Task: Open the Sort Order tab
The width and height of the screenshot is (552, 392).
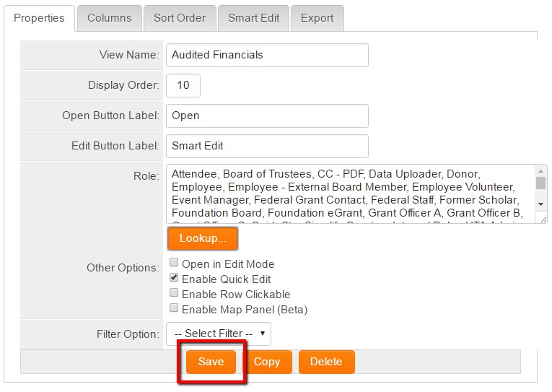Action: (180, 18)
